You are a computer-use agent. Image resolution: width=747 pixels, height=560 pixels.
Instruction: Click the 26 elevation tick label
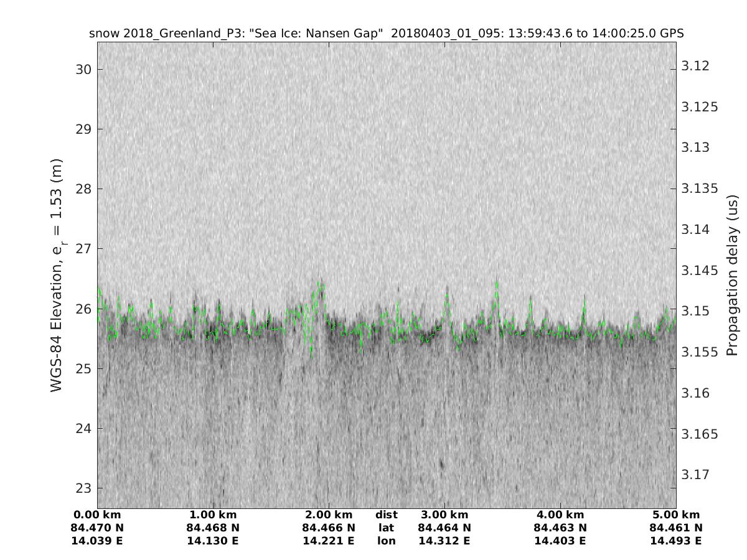(x=83, y=309)
